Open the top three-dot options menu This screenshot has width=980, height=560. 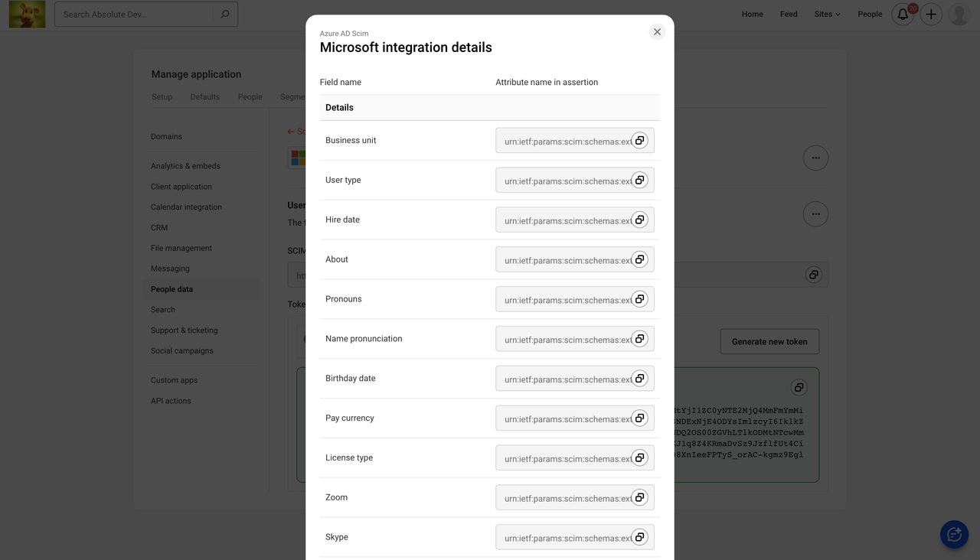click(x=815, y=158)
